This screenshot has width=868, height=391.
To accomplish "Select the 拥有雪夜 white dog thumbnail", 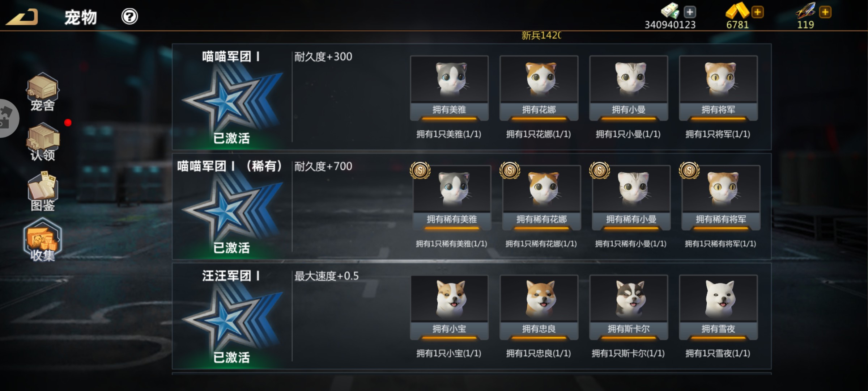I will (x=718, y=307).
